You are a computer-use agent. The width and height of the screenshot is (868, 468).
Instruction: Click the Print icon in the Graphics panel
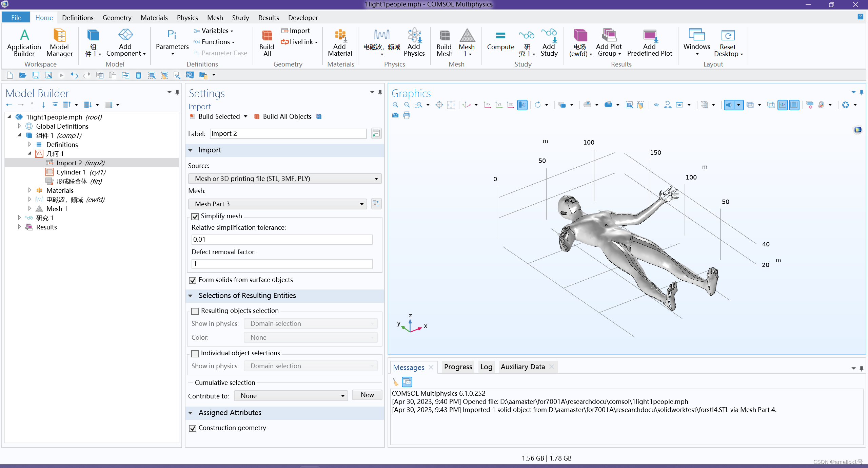[407, 115]
